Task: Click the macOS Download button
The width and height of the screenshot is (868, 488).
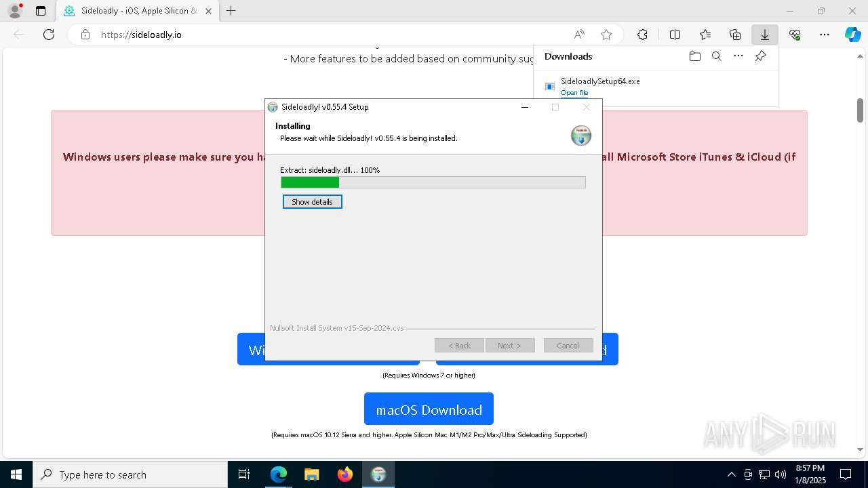Action: (429, 409)
